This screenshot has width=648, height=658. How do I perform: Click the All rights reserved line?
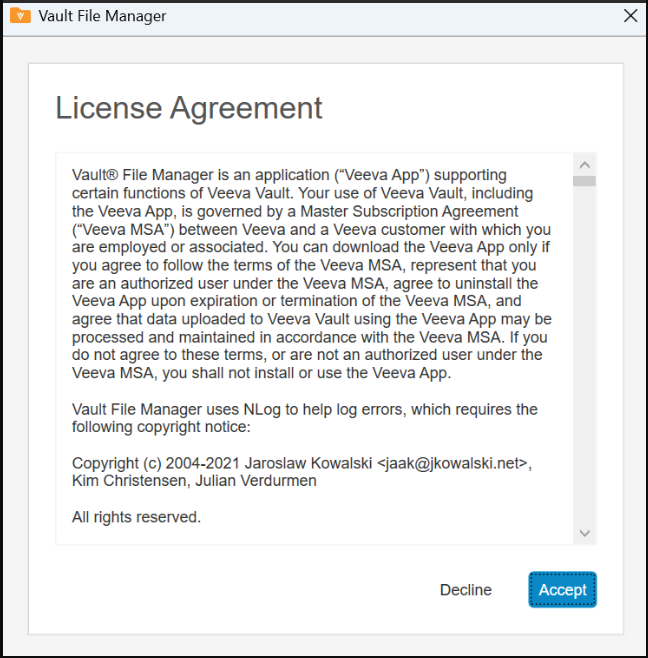click(136, 517)
